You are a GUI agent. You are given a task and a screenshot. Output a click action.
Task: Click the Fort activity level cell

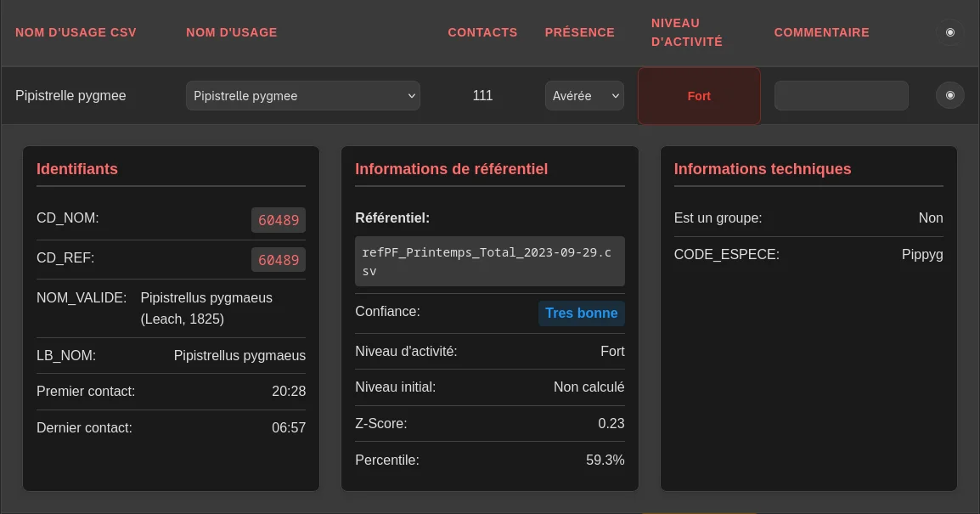click(699, 96)
